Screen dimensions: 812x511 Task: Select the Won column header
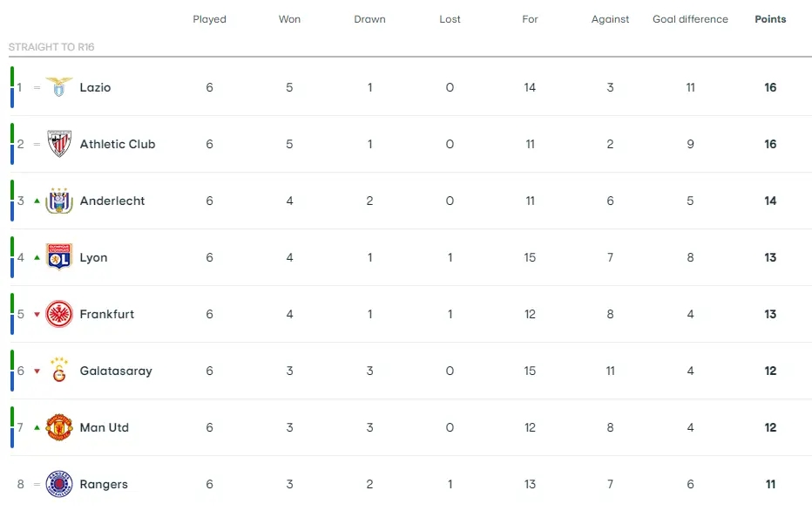289,19
